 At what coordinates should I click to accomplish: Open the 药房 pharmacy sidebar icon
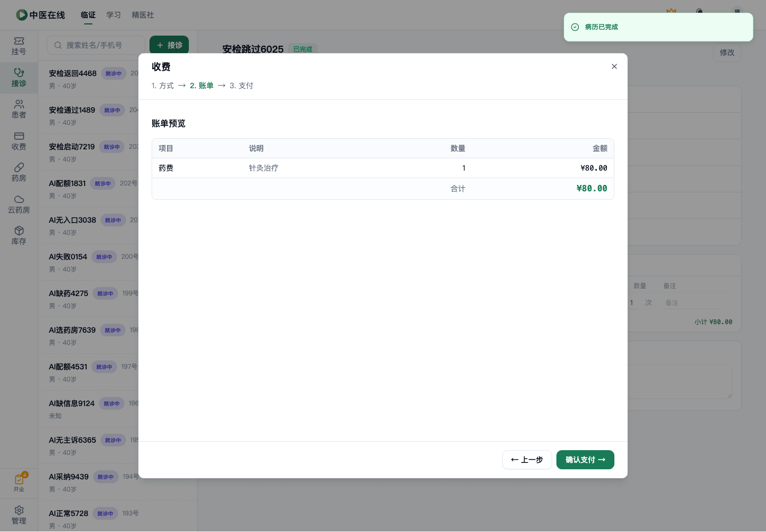click(x=19, y=173)
